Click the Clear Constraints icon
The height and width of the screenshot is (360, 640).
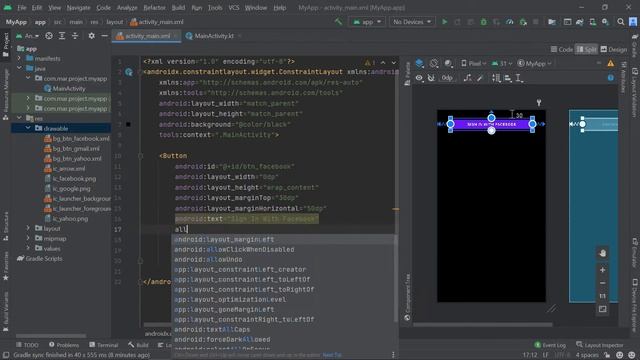tap(467, 78)
